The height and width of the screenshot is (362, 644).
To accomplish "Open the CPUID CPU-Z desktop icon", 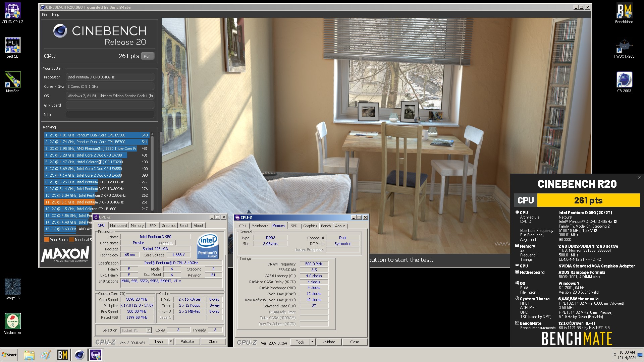I will point(12,13).
